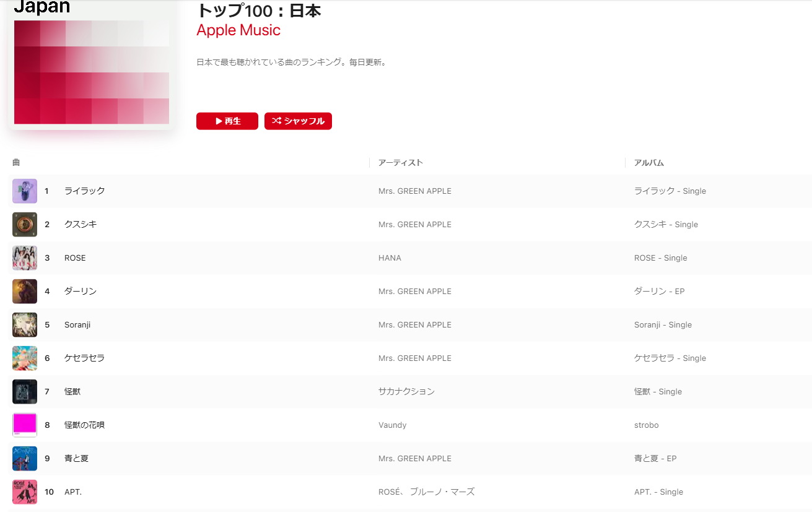Open the artist サカナクション
Screen dimensions: 812x512
(406, 392)
